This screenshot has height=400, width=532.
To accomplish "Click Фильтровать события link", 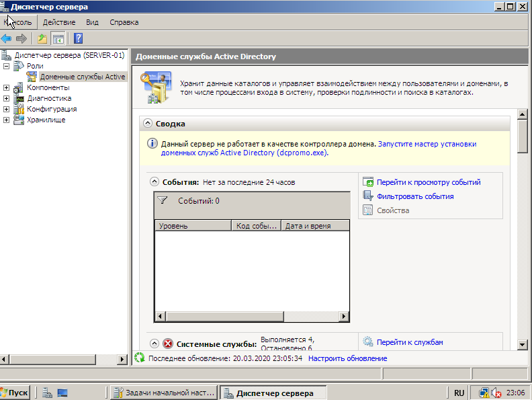I will click(x=415, y=196).
